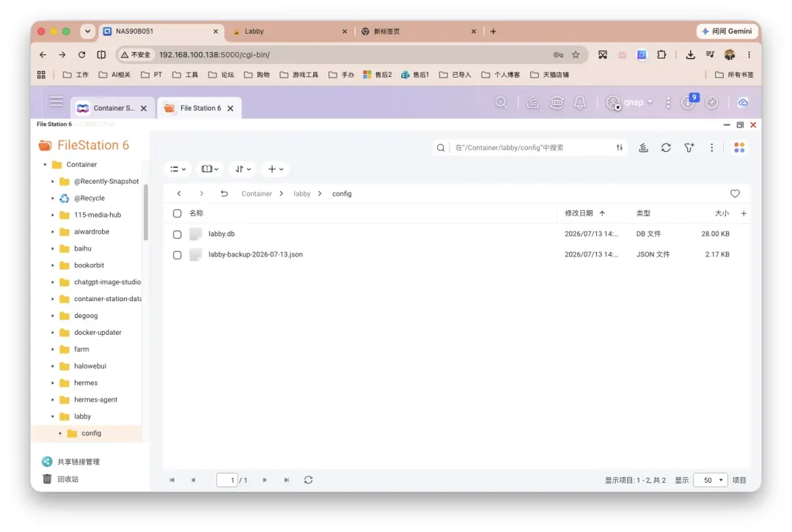Screen dimensions: 792x532
Task: Expand the hermes-agent folder in tree
Action: (53, 400)
